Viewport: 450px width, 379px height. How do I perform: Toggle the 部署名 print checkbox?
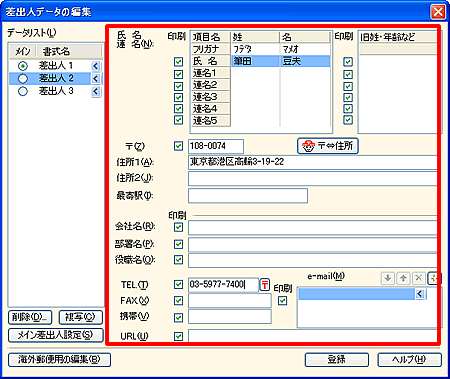tap(178, 244)
